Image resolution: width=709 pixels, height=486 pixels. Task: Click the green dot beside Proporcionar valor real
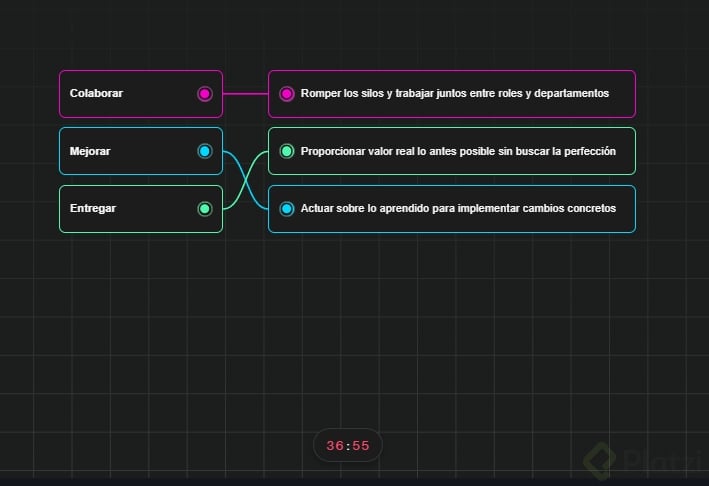point(287,151)
